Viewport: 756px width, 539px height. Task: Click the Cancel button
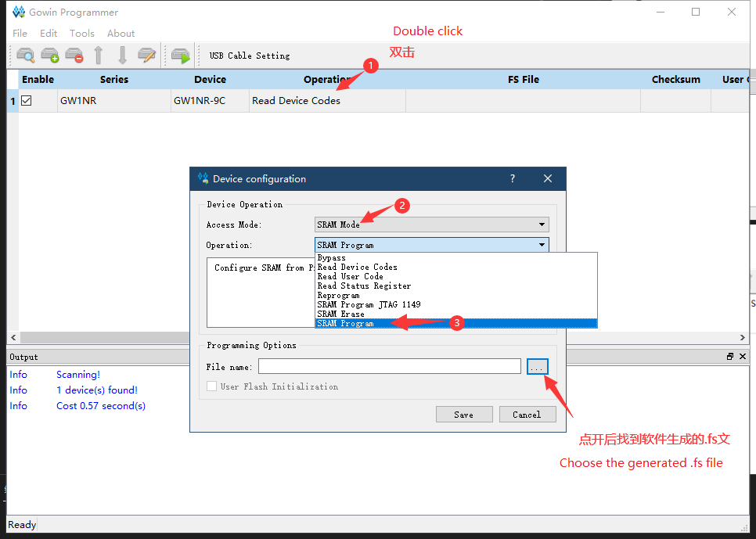pyautogui.click(x=527, y=415)
